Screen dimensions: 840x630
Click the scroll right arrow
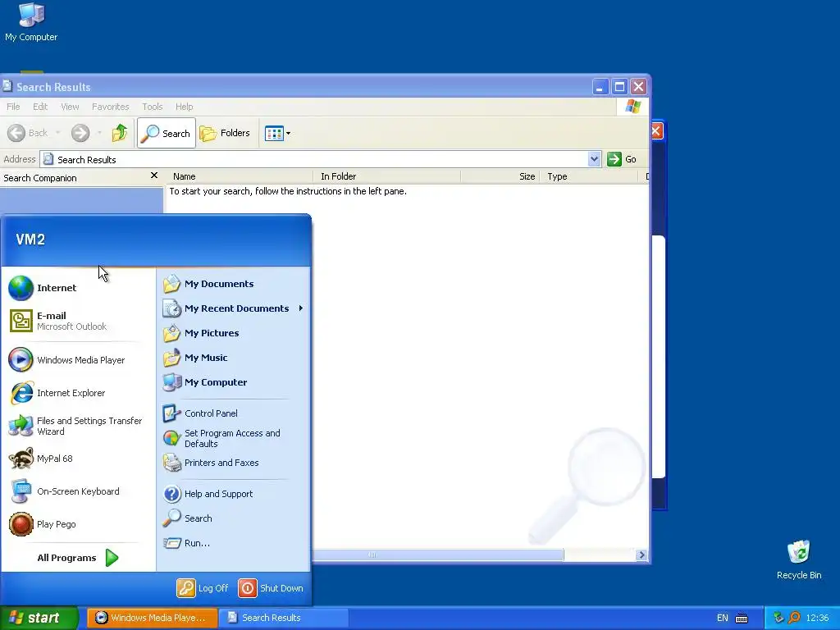pyautogui.click(x=641, y=555)
